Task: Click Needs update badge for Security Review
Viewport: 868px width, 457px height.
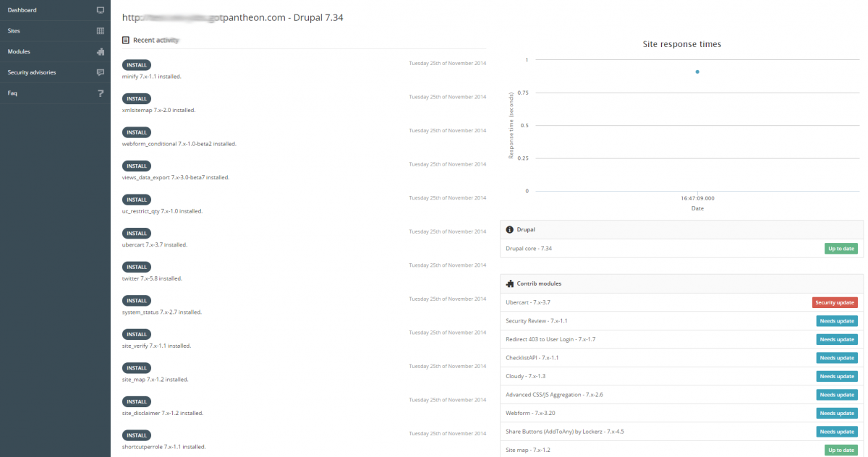Action: click(x=837, y=321)
